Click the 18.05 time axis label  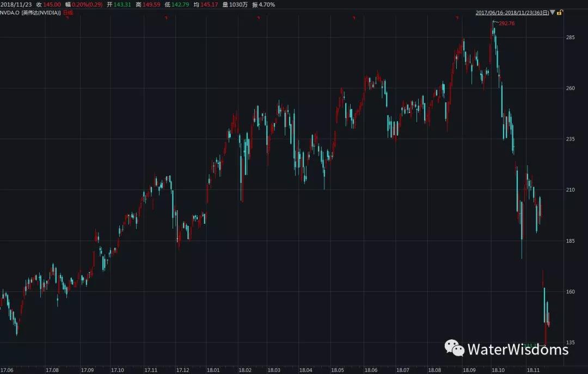tap(338, 370)
